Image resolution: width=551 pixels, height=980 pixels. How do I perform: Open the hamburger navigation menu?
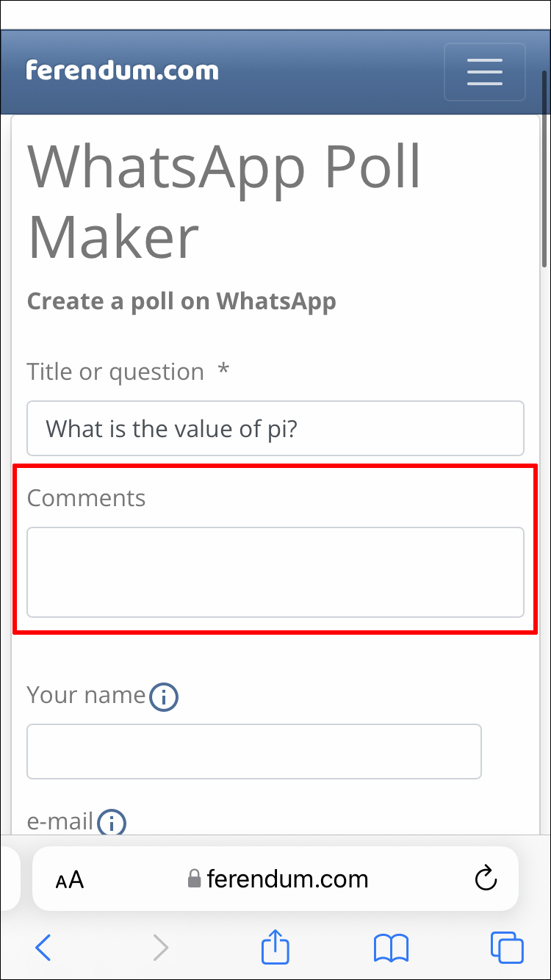tap(484, 72)
